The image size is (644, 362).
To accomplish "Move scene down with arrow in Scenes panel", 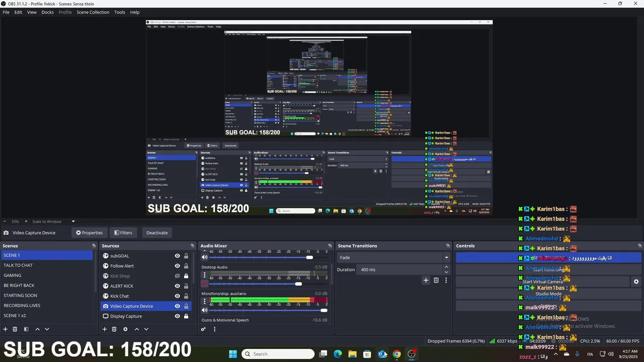I will (x=47, y=329).
